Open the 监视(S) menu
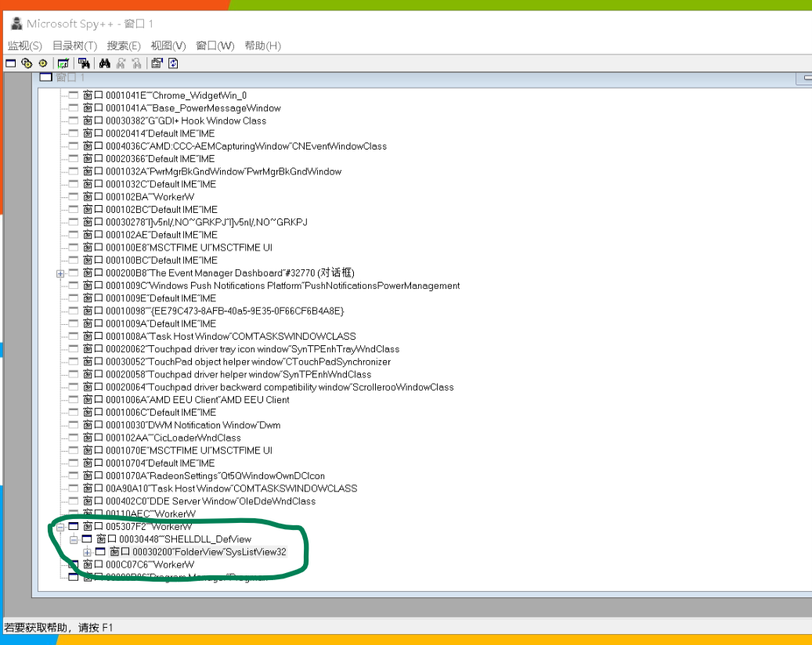The image size is (812, 645). (25, 45)
